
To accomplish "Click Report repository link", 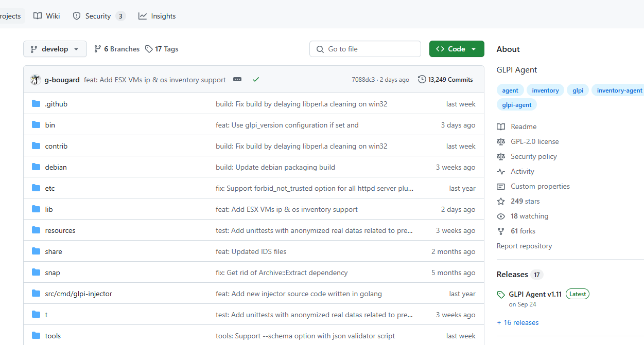I will (x=524, y=246).
